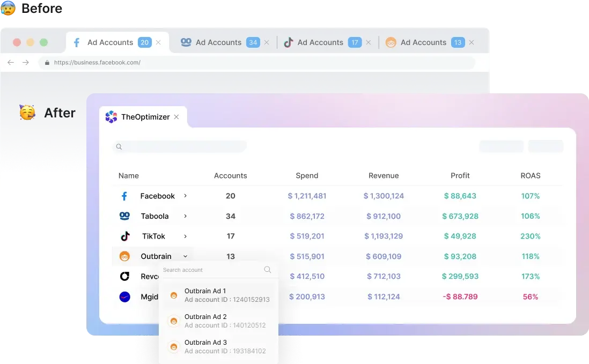Click the TikTok logo in the third browser tab
This screenshot has width=589, height=364.
click(x=288, y=42)
